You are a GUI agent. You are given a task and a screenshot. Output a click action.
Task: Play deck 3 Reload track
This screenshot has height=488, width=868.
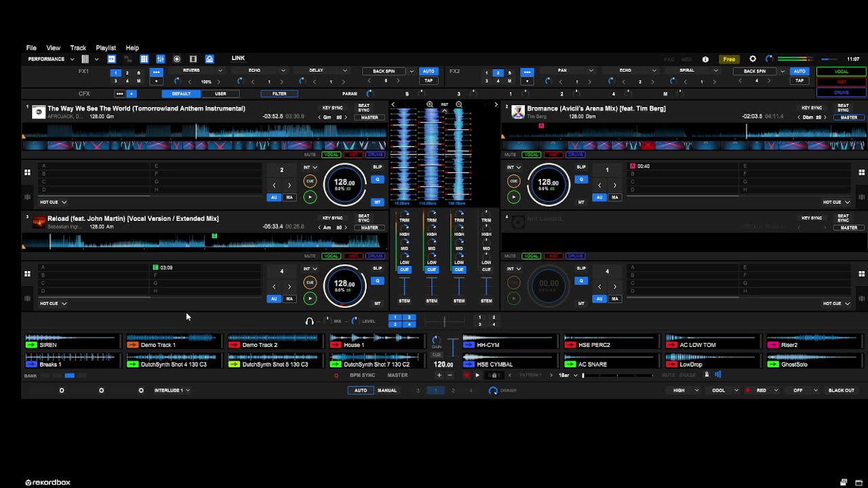(x=310, y=298)
